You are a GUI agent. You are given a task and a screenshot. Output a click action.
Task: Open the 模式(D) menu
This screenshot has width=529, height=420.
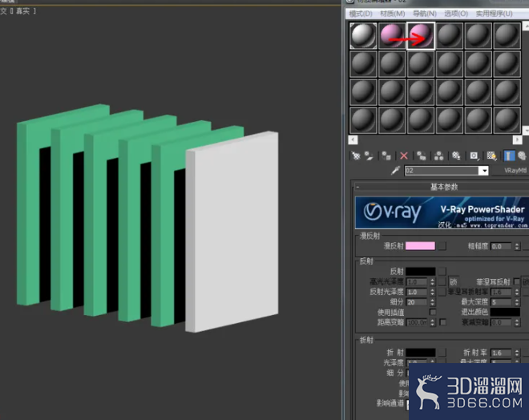point(361,14)
